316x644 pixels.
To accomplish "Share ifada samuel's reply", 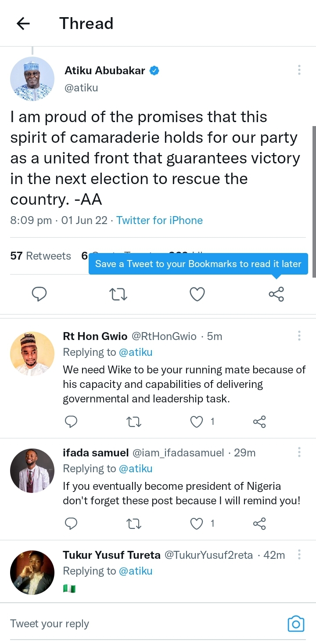I will coord(259,524).
